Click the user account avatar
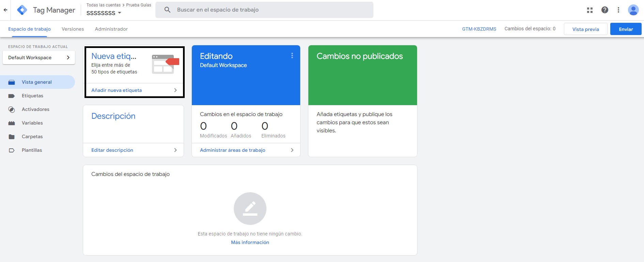The width and height of the screenshot is (644, 262). [x=633, y=10]
